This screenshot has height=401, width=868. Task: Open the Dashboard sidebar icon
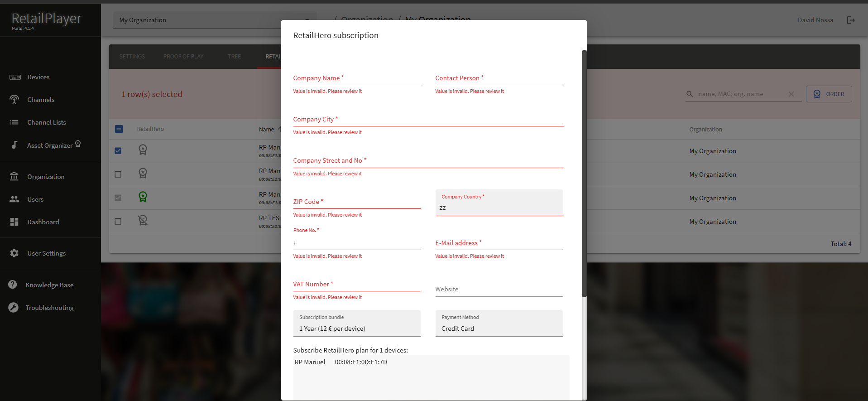(14, 222)
